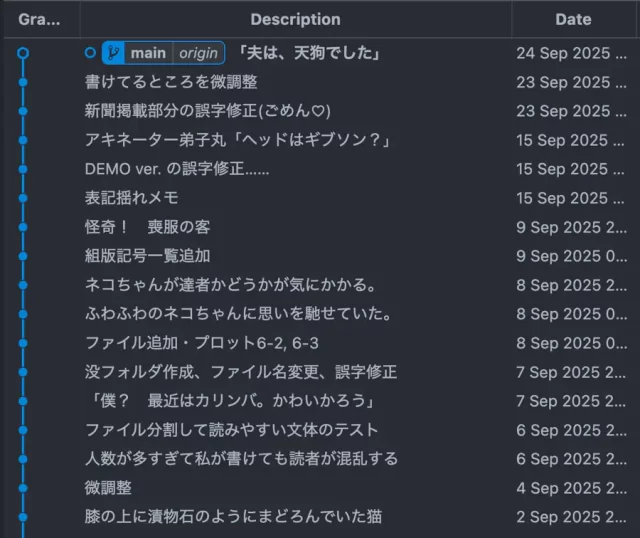Click the main branch label
Screen dimensions: 640x538
click(148, 53)
